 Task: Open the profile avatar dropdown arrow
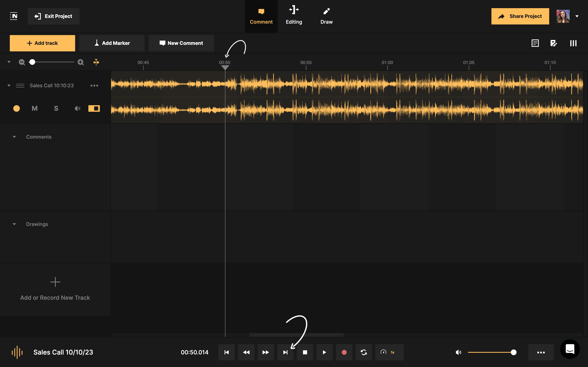577,16
